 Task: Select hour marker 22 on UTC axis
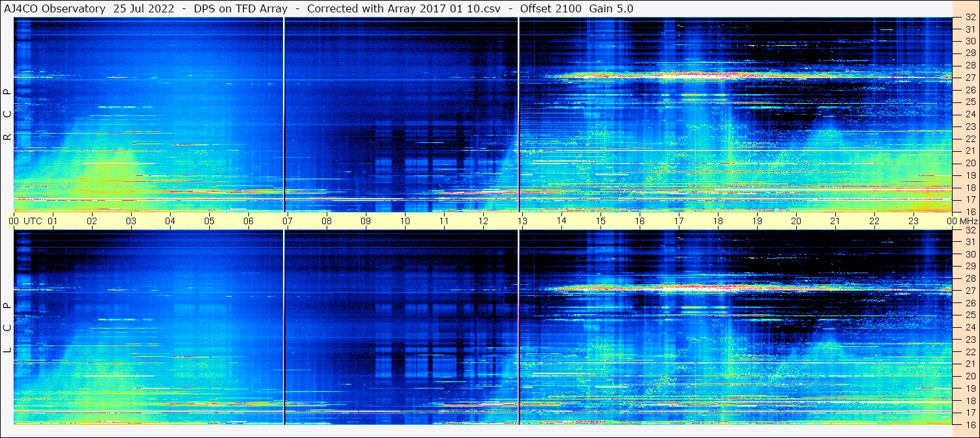click(x=874, y=221)
